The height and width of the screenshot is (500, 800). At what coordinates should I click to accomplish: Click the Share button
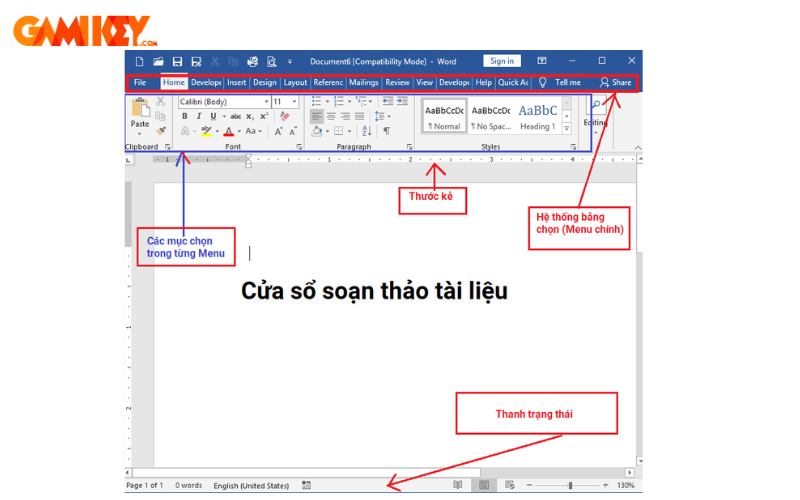(616, 82)
